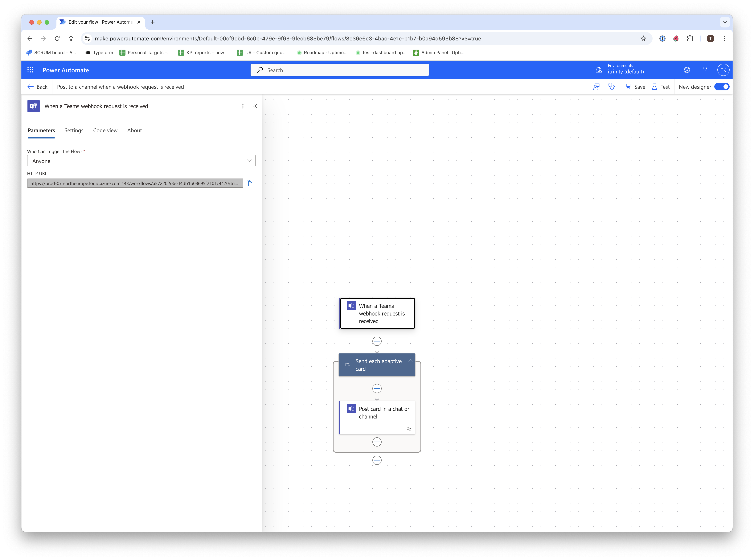The width and height of the screenshot is (754, 560).
Task: Open the Personal Targets bookmark
Action: pyautogui.click(x=145, y=52)
